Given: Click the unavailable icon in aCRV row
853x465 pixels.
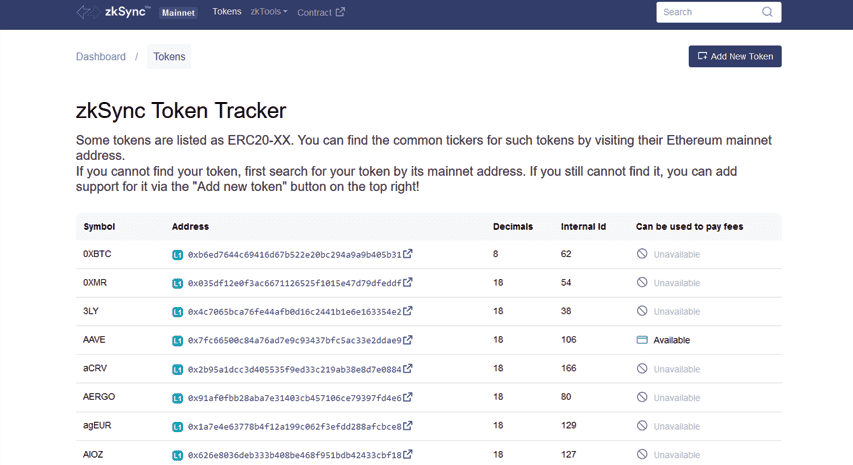Looking at the screenshot, I should coord(642,368).
